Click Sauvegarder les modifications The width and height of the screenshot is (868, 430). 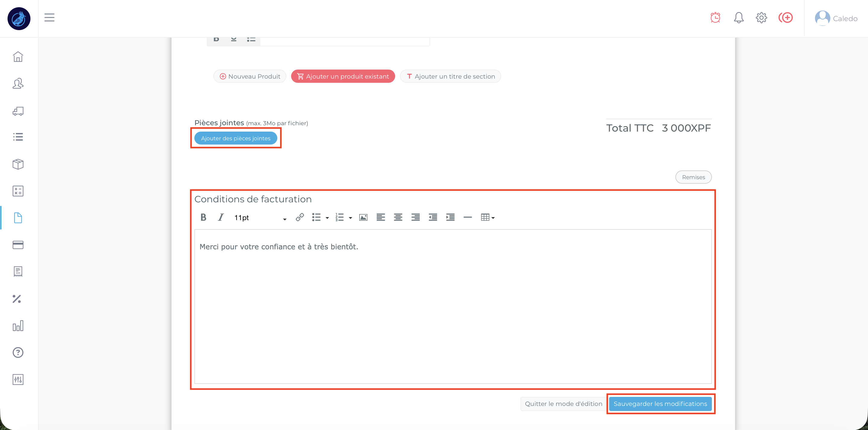(660, 404)
